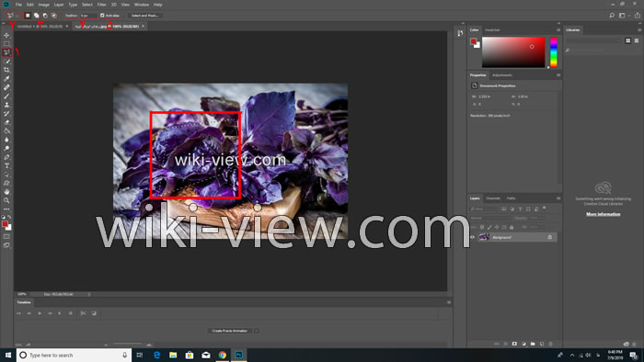Select the Hand tool
The width and height of the screenshot is (644, 362).
pyautogui.click(x=6, y=192)
